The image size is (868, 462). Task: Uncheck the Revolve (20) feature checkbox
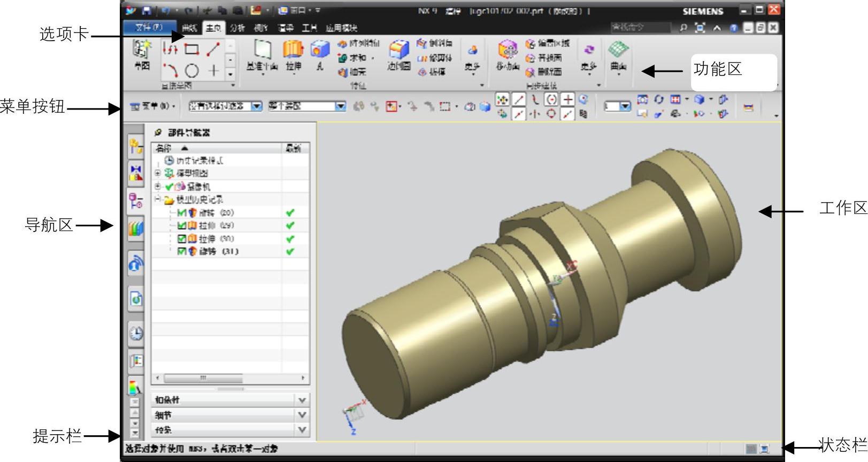click(182, 213)
